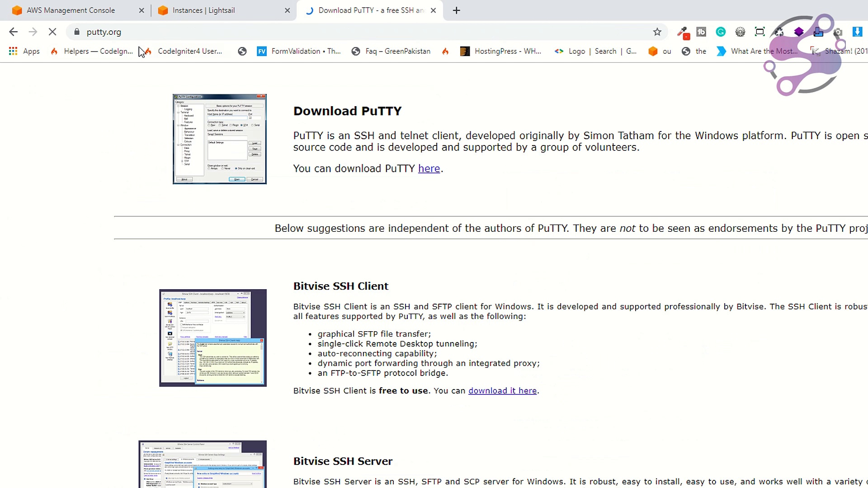
Task: Stop the page from loading
Action: 52,32
